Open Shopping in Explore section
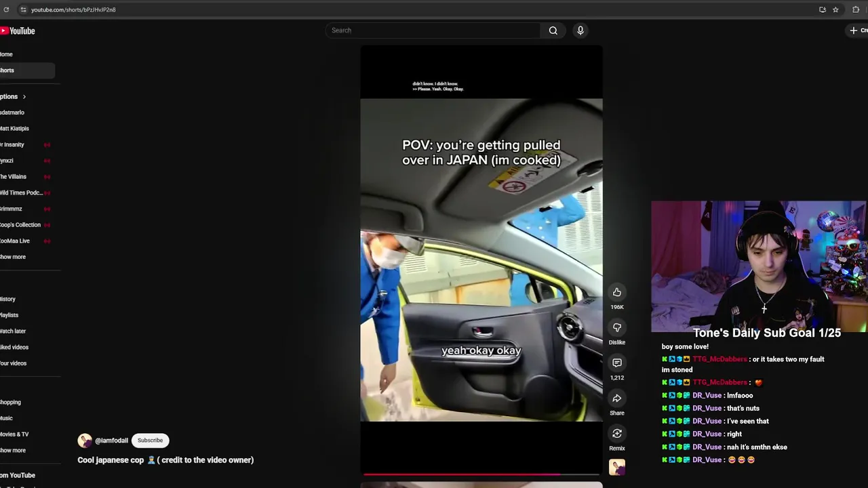Image resolution: width=868 pixels, height=488 pixels. point(10,403)
